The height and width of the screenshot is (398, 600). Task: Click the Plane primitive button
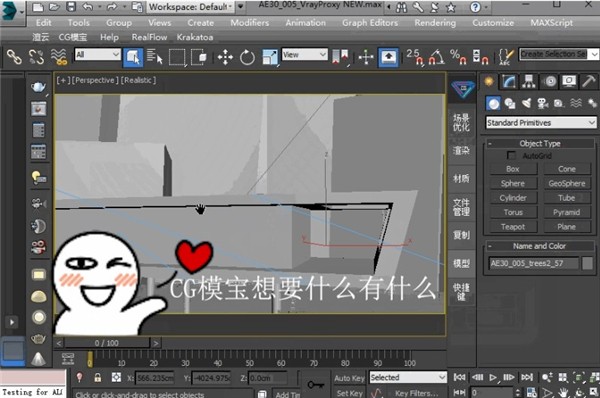[x=567, y=227]
